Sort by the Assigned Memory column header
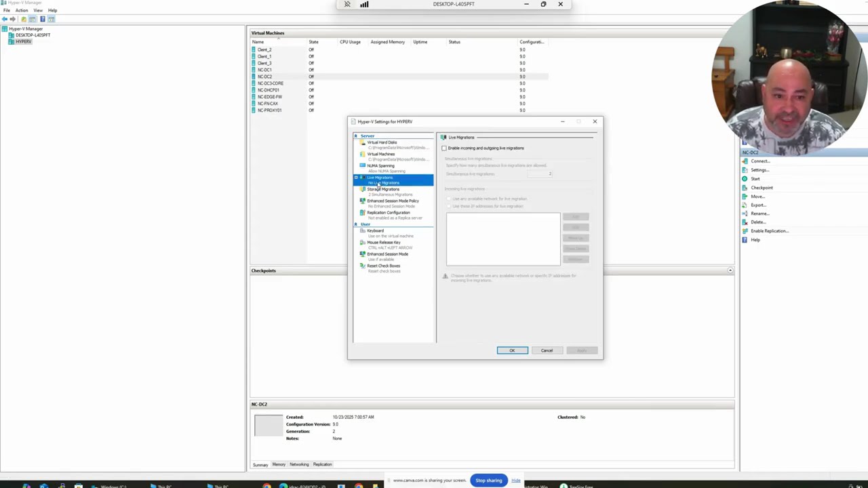Screen dimensions: 868x488 [389, 42]
